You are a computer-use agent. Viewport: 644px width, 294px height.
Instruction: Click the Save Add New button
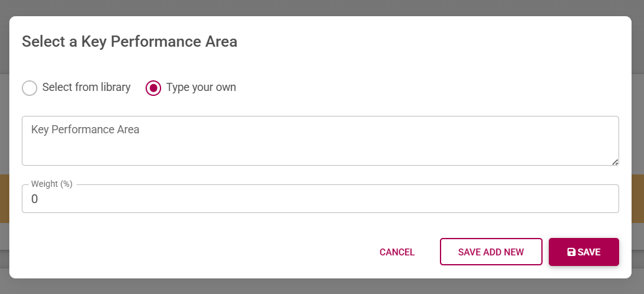pos(490,252)
